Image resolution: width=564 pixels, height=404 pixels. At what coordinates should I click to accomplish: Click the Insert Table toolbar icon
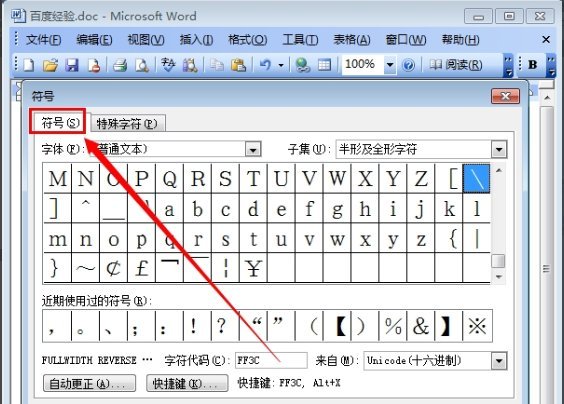(x=324, y=65)
